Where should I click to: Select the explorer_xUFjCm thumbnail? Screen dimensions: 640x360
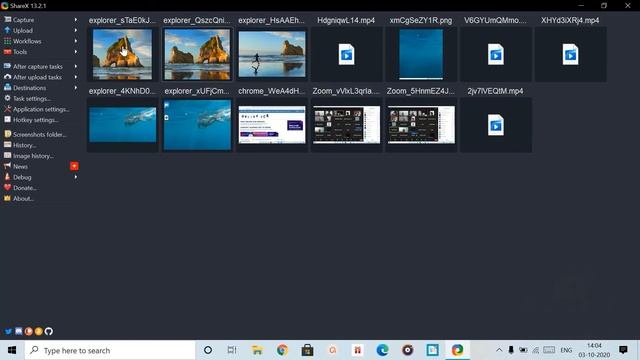pyautogui.click(x=197, y=125)
